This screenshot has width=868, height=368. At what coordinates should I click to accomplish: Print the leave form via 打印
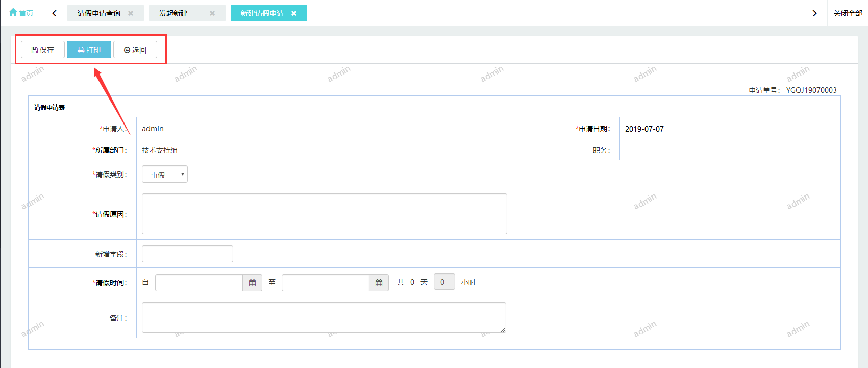point(89,50)
